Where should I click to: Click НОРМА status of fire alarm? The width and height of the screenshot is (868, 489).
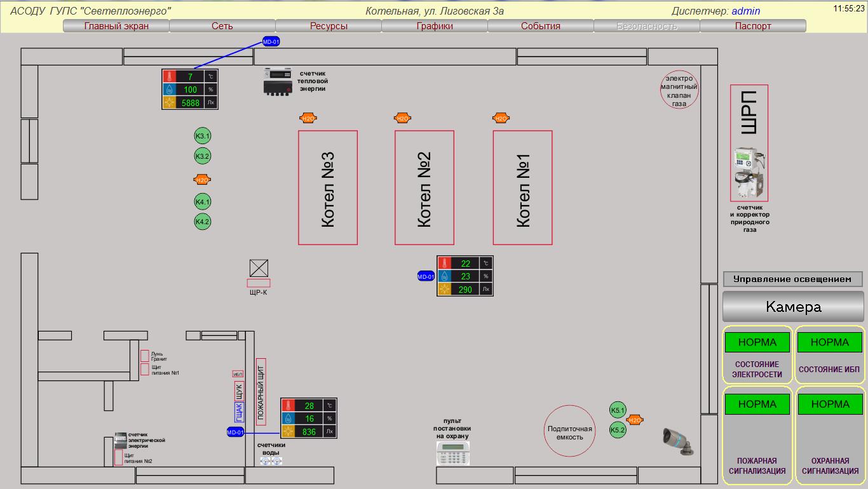[x=757, y=404]
